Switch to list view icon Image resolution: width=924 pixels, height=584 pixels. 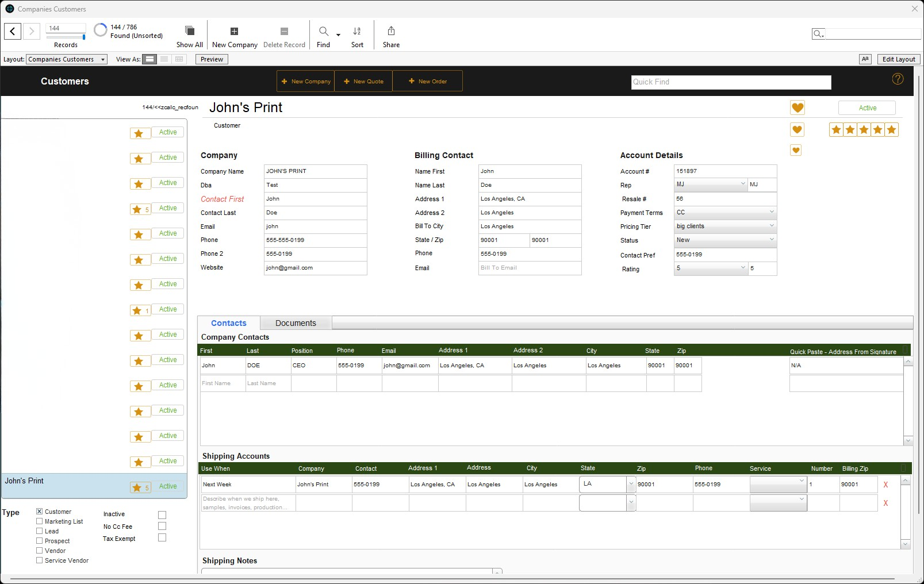[x=164, y=59]
